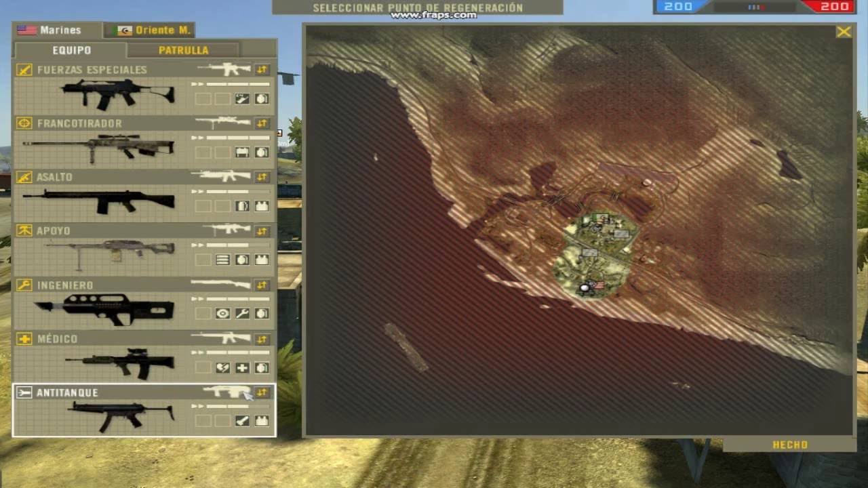Toggle weapon swap for Antitanque
Image resolution: width=868 pixels, height=488 pixels.
click(262, 392)
